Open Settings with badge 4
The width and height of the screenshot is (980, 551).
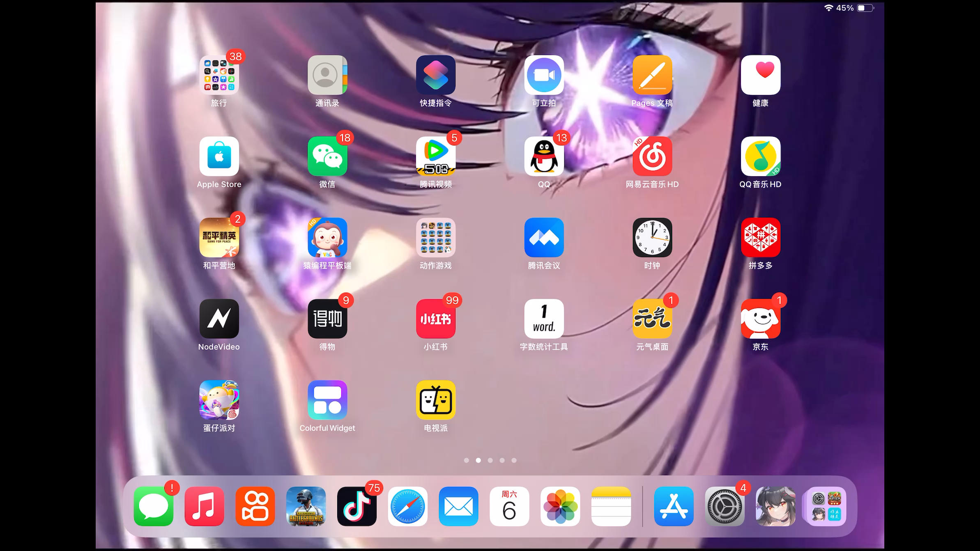point(725,506)
